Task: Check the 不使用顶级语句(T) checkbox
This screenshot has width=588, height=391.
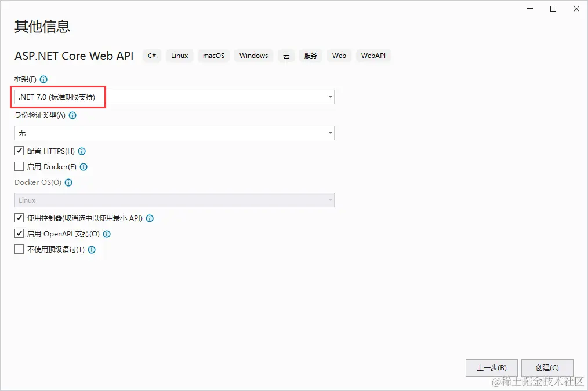Action: [x=19, y=249]
